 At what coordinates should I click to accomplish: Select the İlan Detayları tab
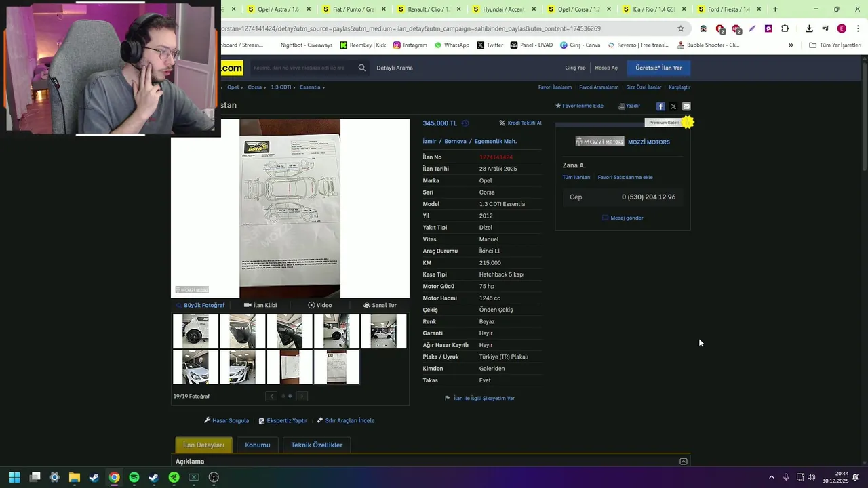click(x=203, y=445)
